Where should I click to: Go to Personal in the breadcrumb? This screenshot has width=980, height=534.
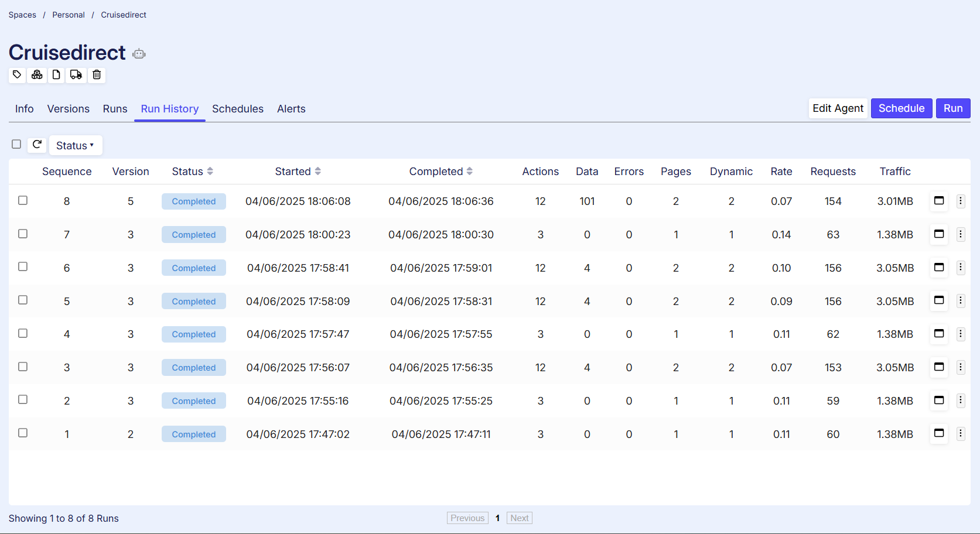[69, 15]
